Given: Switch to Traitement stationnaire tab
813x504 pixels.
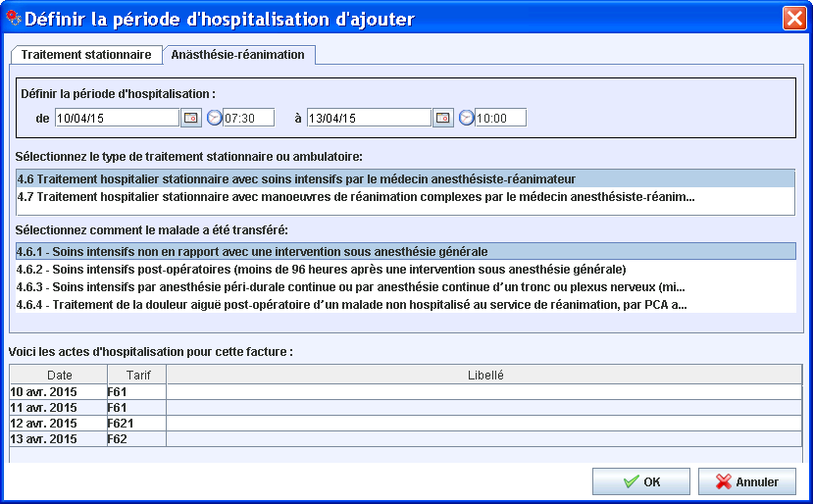Looking at the screenshot, I should (86, 55).
